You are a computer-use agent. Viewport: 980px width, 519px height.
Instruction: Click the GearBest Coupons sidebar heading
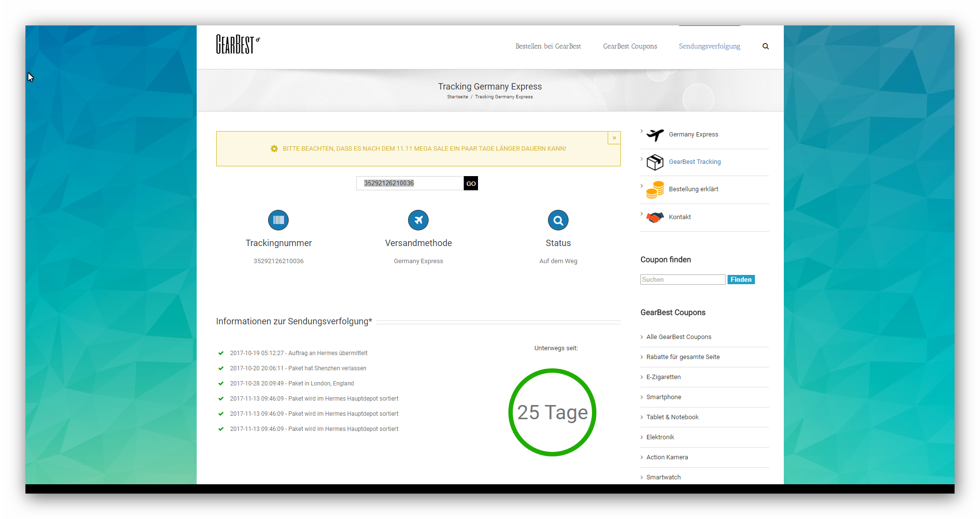pos(673,313)
